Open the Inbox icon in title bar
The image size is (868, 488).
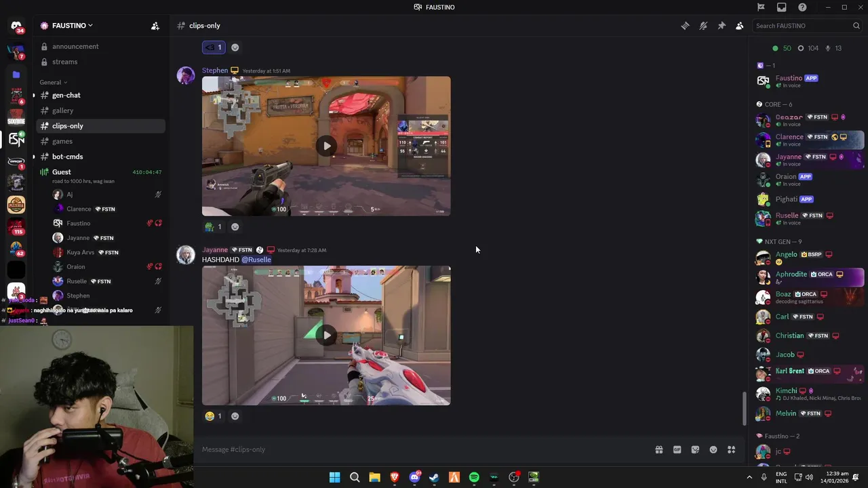click(x=782, y=7)
